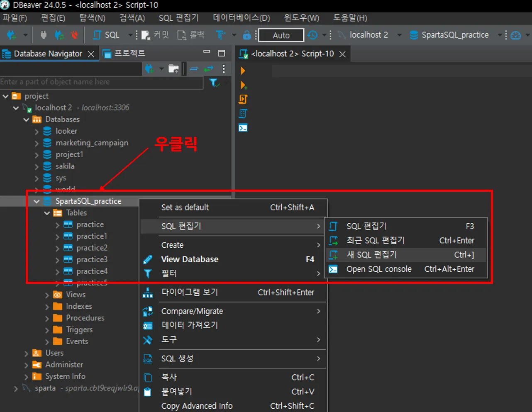Click the execute script icon in editor sidebar
Image resolution: width=532 pixels, height=412 pixels.
point(243,99)
